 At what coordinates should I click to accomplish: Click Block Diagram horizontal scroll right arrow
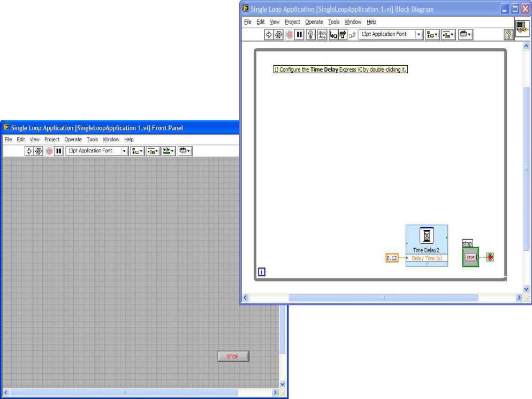[x=519, y=297]
